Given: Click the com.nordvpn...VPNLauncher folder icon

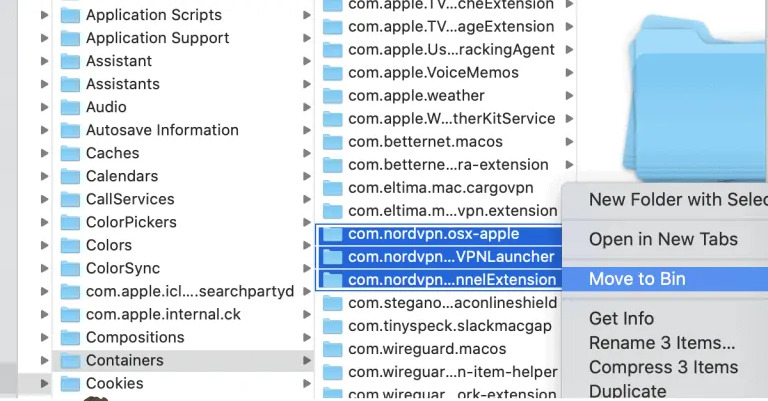Looking at the screenshot, I should point(333,257).
